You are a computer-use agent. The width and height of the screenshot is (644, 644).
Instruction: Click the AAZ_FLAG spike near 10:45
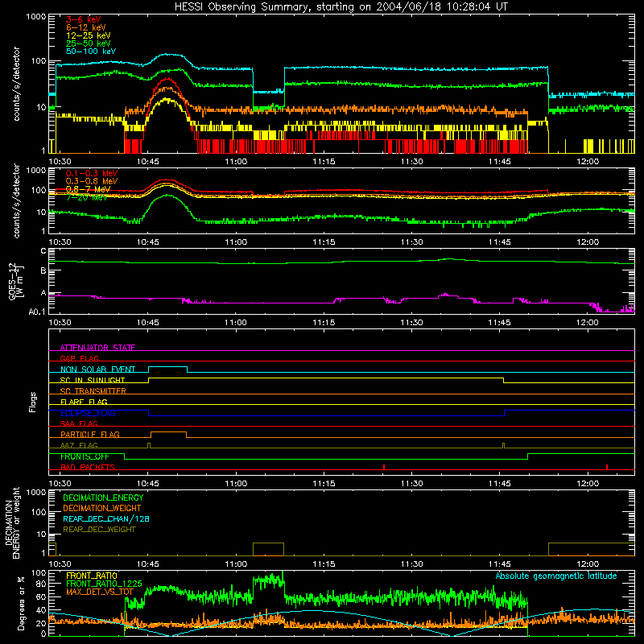pyautogui.click(x=149, y=445)
